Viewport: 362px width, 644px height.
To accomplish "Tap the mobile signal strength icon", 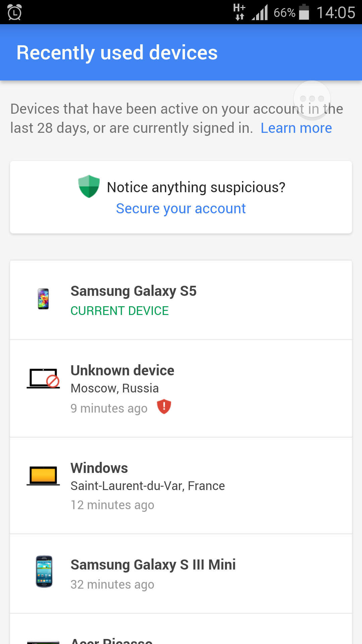I will click(260, 13).
